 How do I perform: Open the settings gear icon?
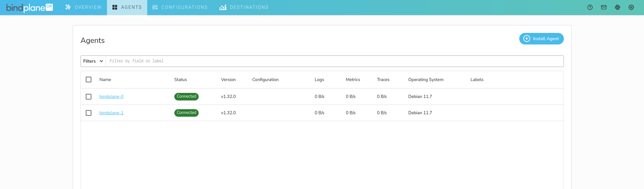[x=631, y=7]
